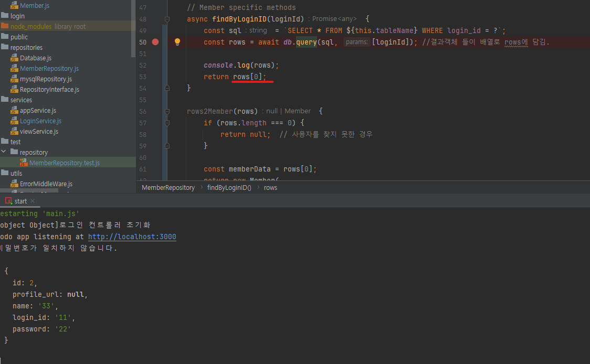
Task: Click findByLoginID() in the breadcrumb bar
Action: pyautogui.click(x=229, y=188)
